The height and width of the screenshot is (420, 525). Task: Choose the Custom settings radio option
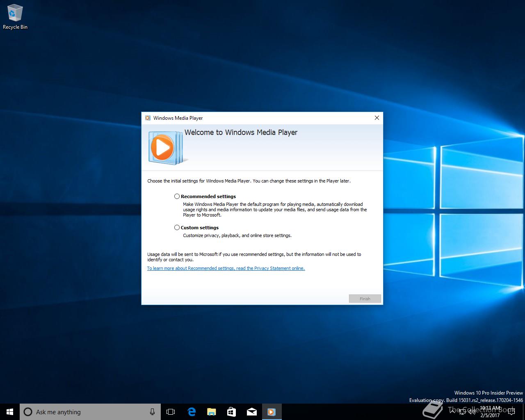[177, 228]
